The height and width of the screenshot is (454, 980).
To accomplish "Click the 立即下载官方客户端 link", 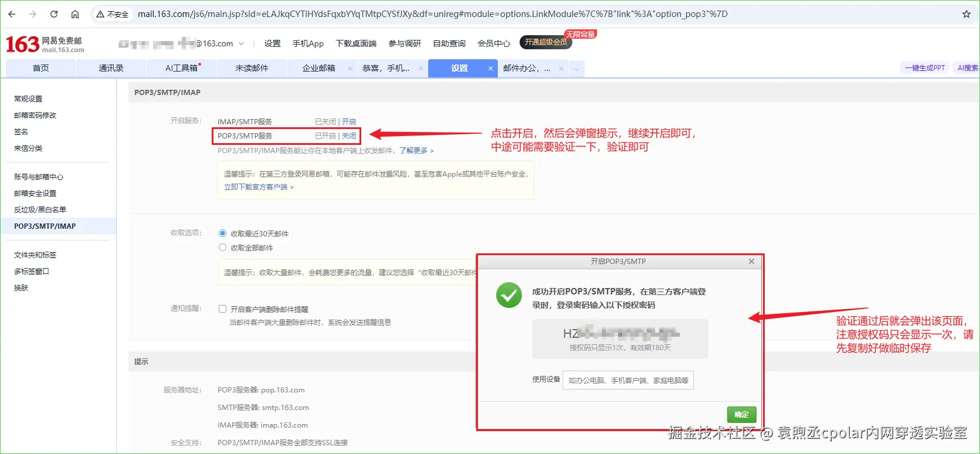I will pos(259,187).
